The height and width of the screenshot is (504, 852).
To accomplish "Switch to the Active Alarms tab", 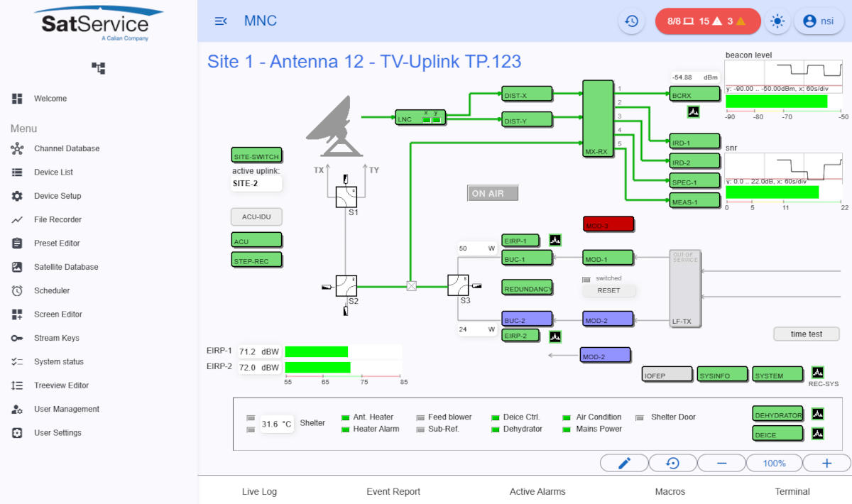I will pos(537,491).
